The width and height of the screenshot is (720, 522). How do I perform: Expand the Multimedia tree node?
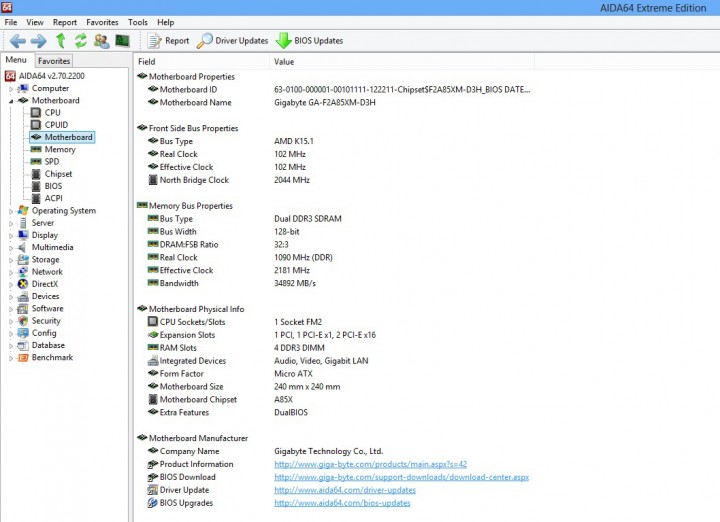[x=11, y=248]
